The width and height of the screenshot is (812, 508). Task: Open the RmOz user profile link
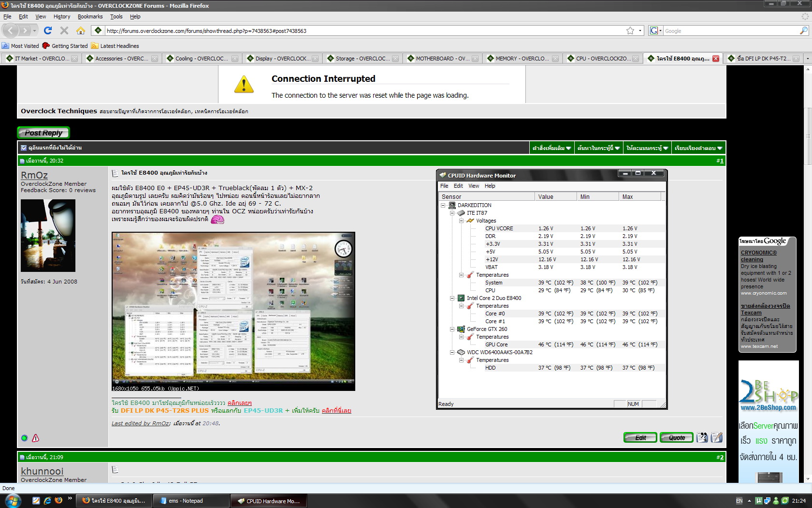[x=34, y=175]
